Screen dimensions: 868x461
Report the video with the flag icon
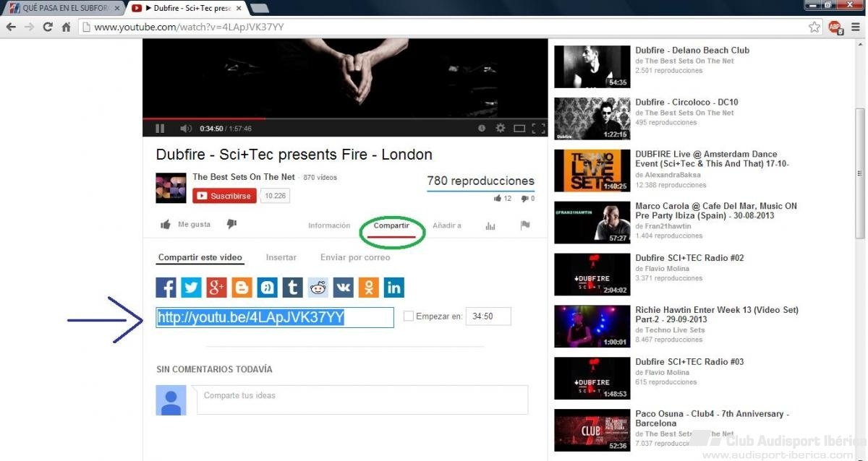[x=525, y=225]
